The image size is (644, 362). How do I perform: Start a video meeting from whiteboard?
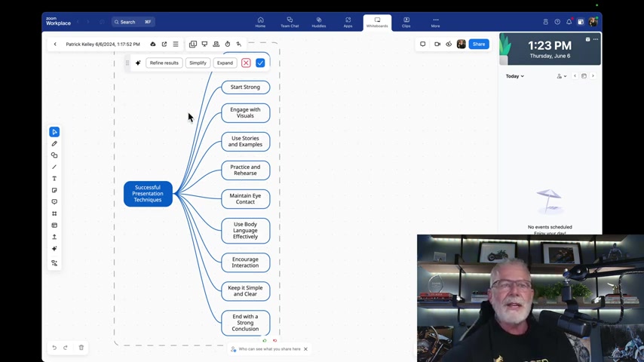(x=437, y=44)
